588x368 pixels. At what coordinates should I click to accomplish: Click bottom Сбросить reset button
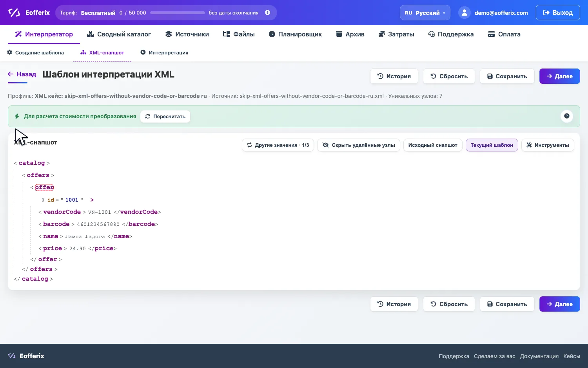point(449,304)
